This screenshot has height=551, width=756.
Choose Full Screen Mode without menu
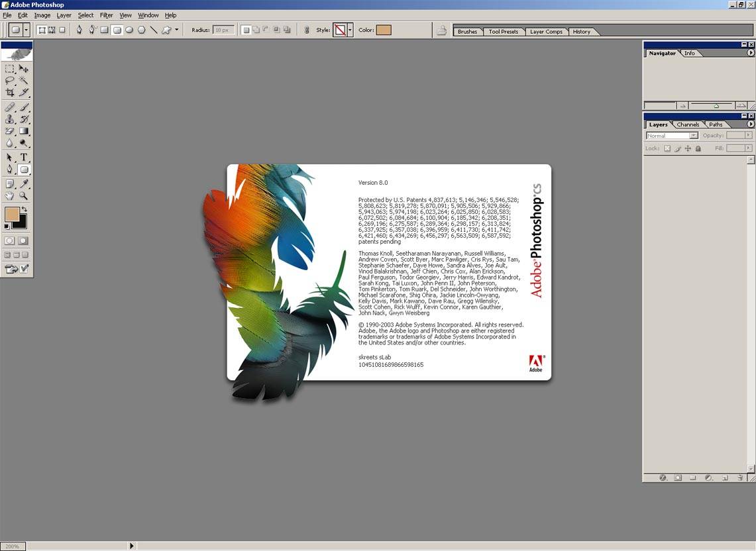point(26,254)
